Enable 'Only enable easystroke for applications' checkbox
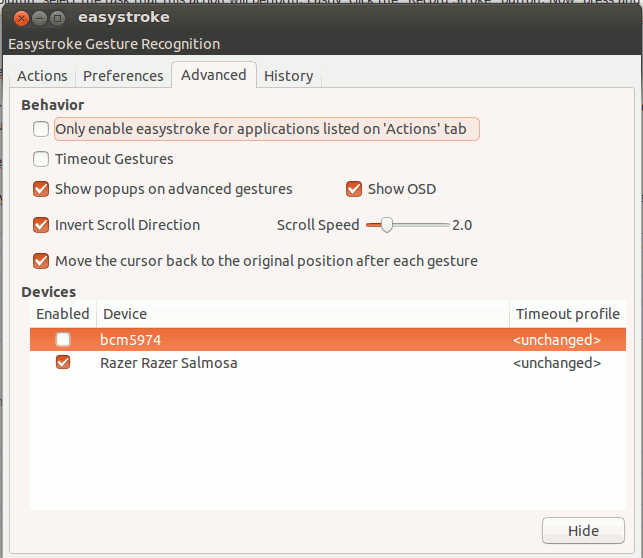Screen dimensions: 643x558 click(41, 129)
